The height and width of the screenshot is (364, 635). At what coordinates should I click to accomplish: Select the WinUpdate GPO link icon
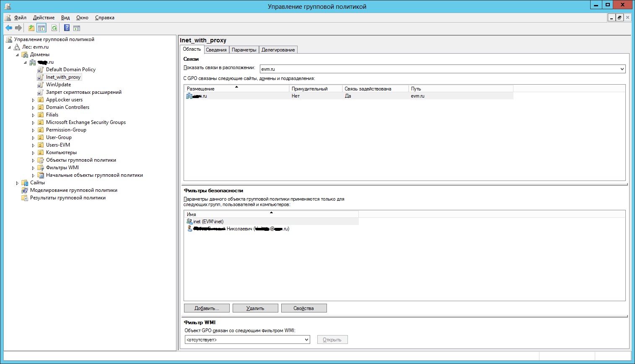pos(40,85)
